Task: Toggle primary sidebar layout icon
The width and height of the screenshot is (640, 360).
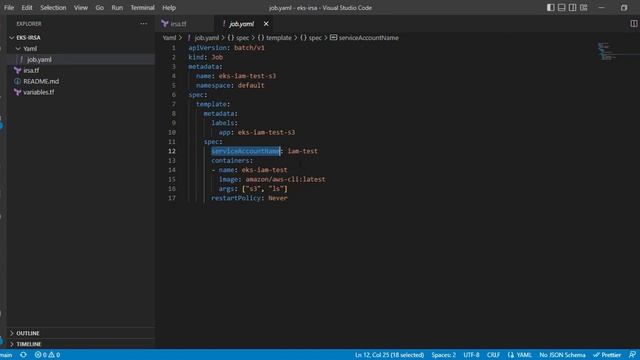Action: [x=551, y=7]
